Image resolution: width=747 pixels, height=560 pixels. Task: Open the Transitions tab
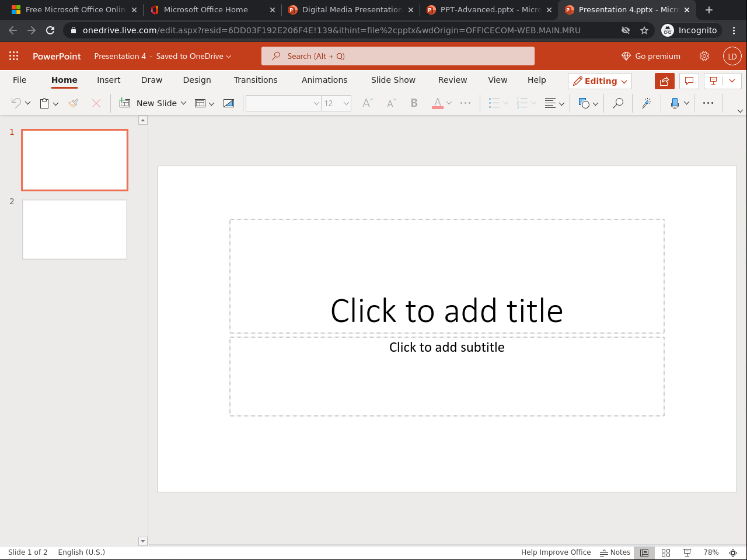point(256,80)
